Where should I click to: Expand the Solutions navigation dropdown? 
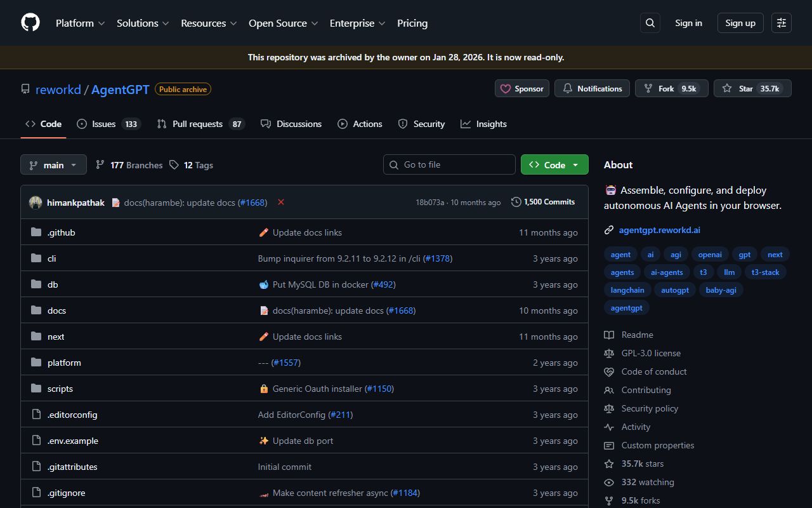tap(142, 23)
